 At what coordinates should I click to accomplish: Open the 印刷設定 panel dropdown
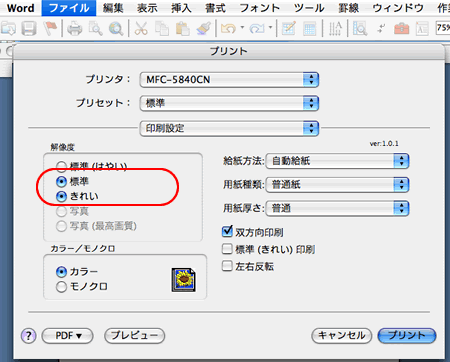coord(229,128)
